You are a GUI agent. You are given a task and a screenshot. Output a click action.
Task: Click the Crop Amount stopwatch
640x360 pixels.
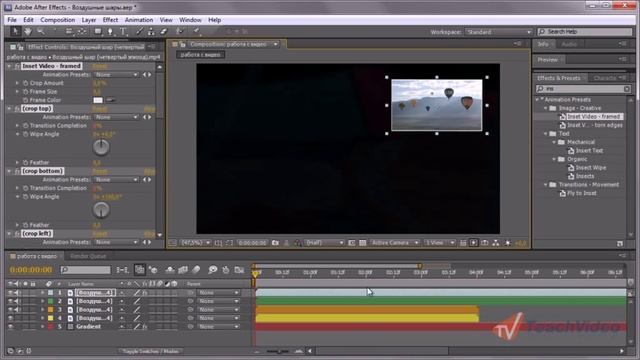pos(25,83)
